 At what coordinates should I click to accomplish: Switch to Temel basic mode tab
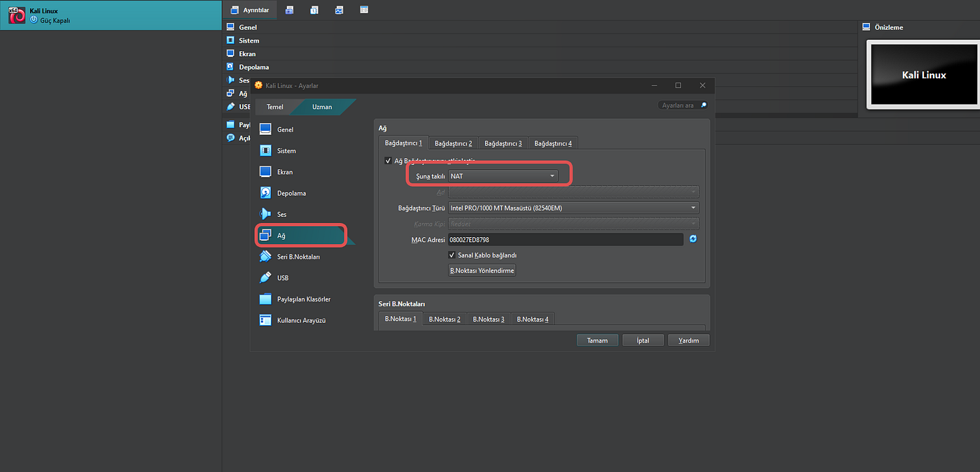[275, 107]
